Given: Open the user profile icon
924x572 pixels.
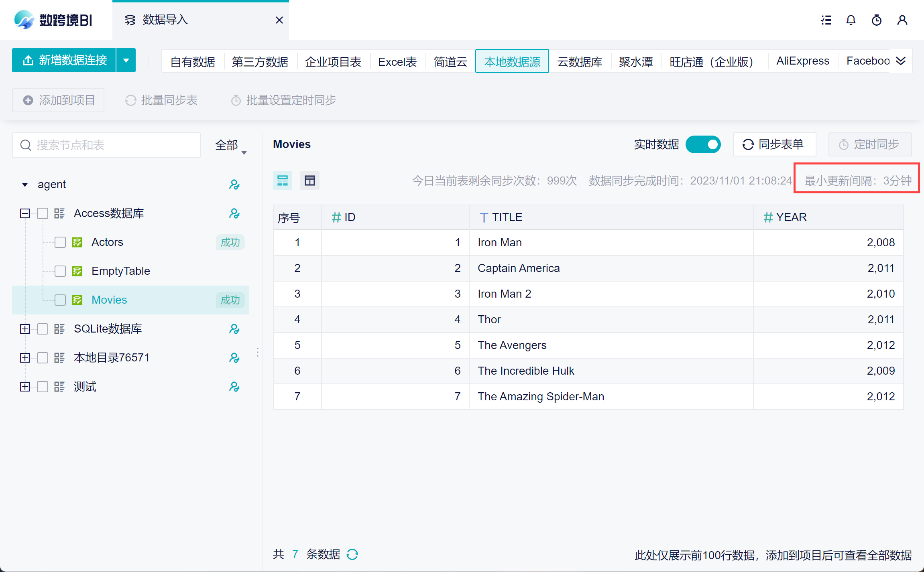Looking at the screenshot, I should tap(902, 20).
